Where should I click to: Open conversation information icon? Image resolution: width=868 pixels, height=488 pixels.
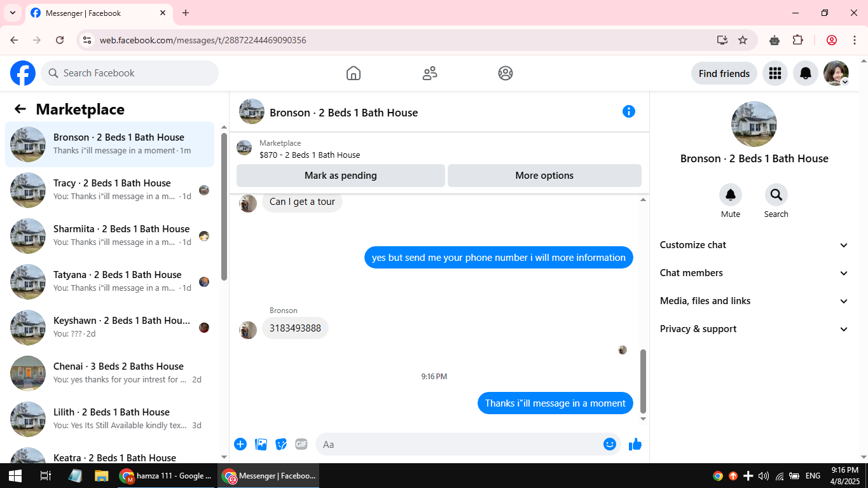[x=629, y=111]
